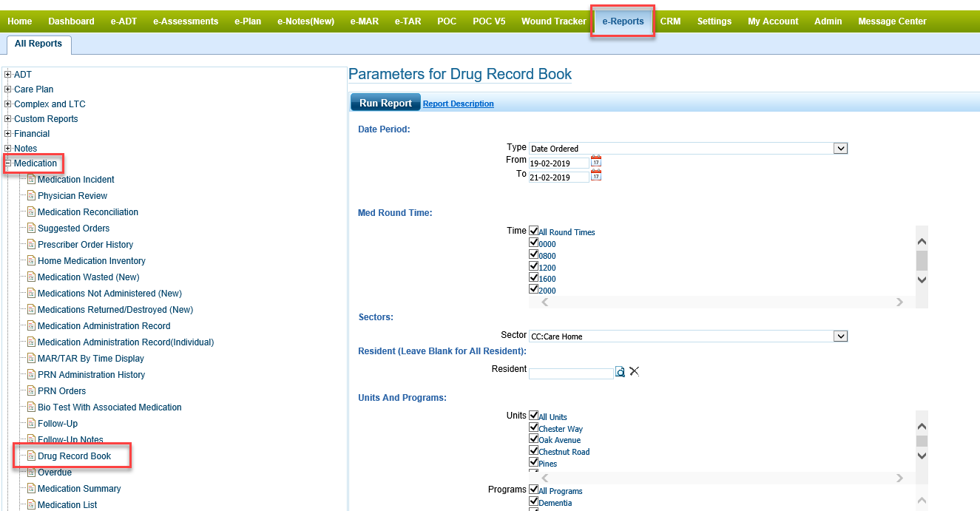Click document icon beside Physician Review

click(31, 195)
